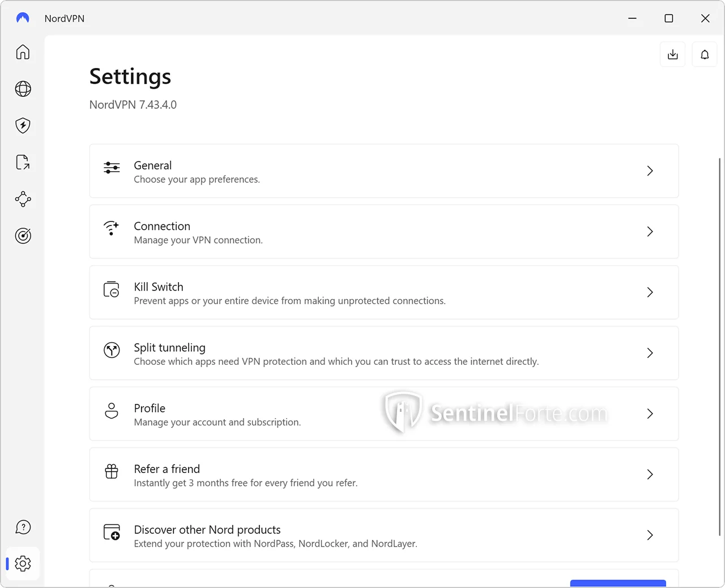Click the download updates icon

[673, 54]
